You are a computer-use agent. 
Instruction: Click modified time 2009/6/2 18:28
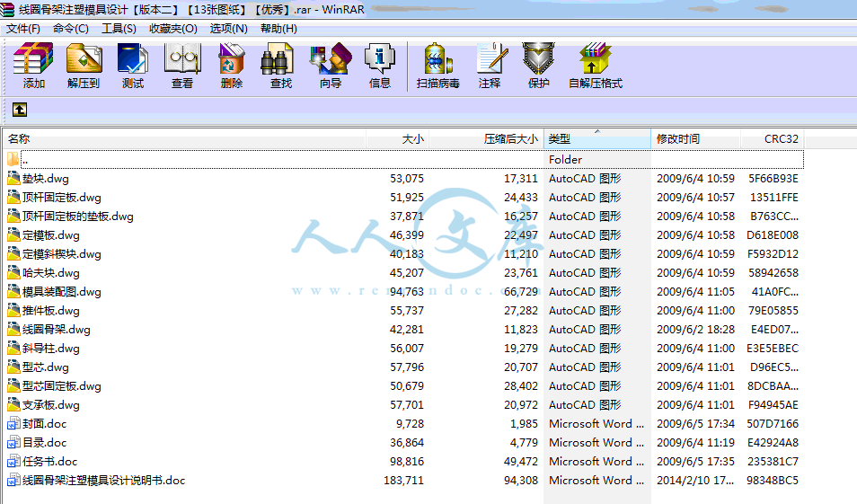pos(696,330)
